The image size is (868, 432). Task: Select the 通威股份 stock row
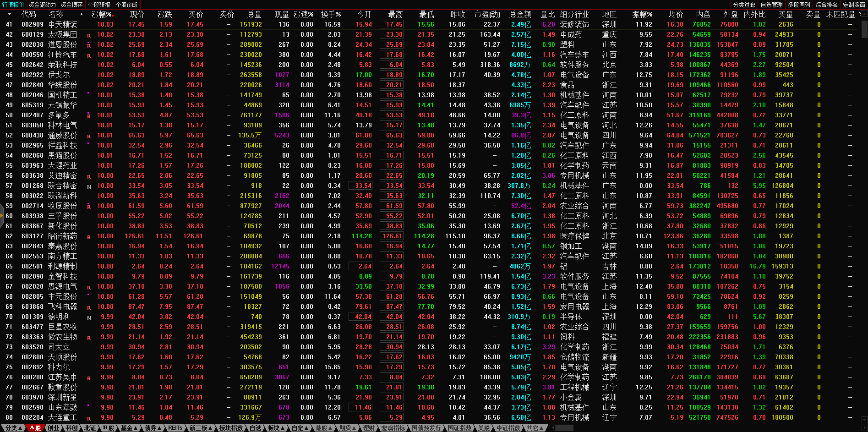(x=63, y=136)
